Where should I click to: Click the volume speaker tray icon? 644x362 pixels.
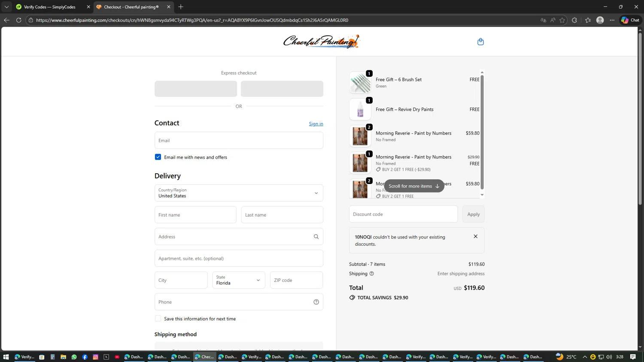click(609, 357)
